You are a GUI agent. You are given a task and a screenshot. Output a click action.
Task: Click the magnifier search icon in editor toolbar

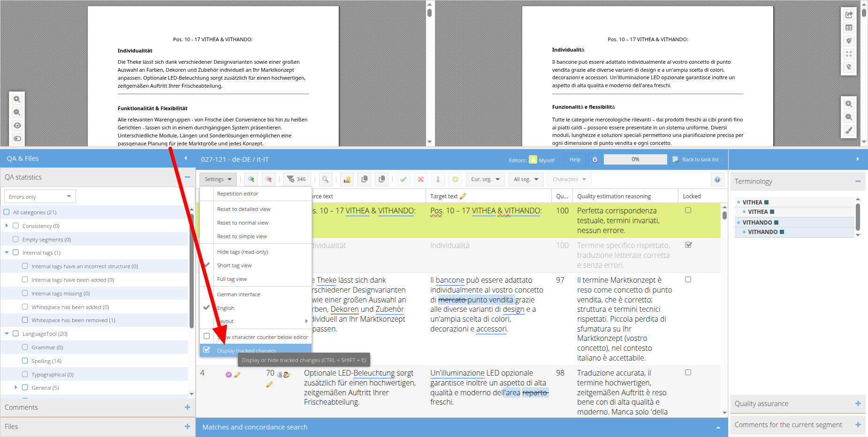[325, 179]
